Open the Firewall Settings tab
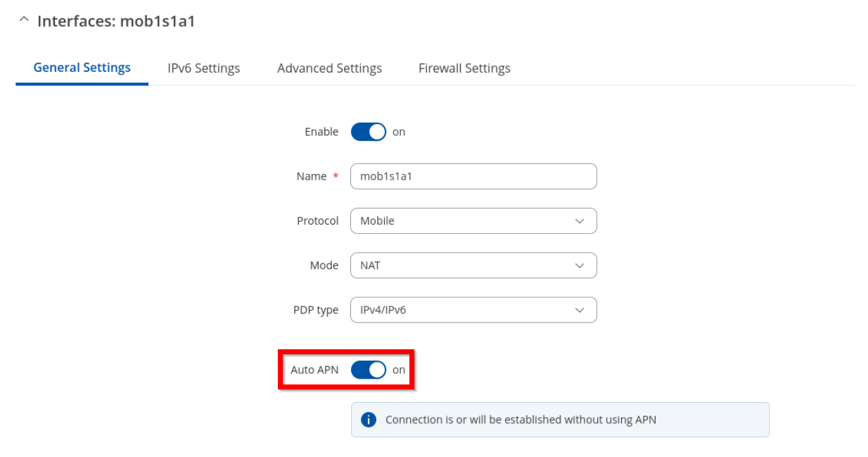The image size is (868, 457). [x=464, y=68]
